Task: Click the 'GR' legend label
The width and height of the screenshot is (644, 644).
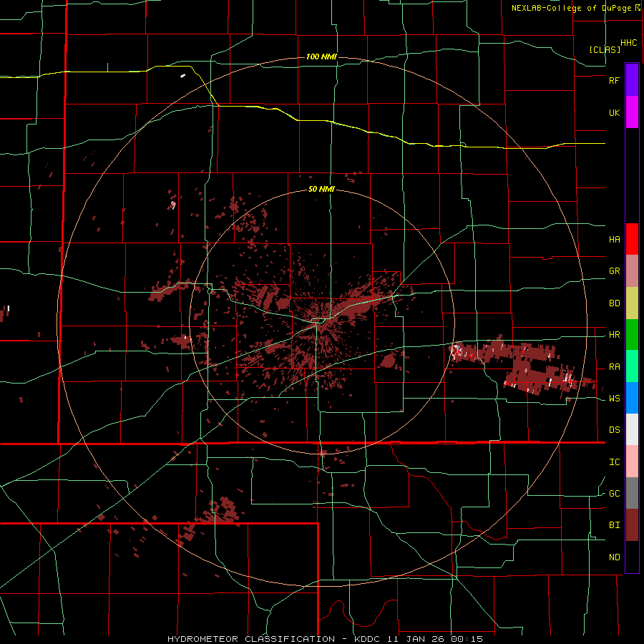Action: [615, 271]
